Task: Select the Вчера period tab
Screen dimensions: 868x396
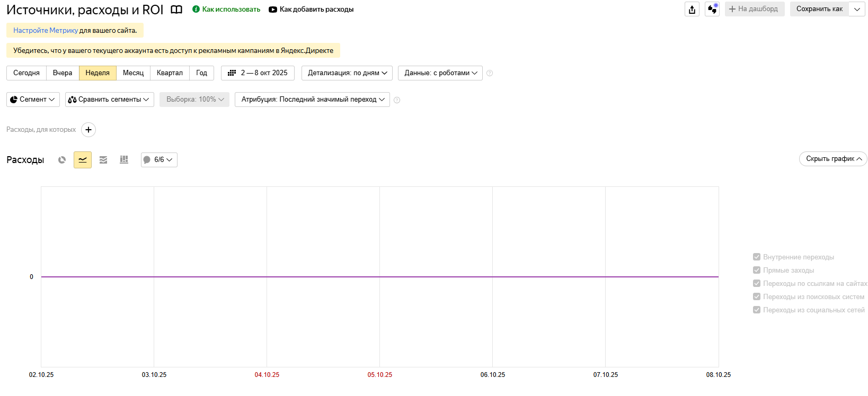Action: click(x=63, y=73)
